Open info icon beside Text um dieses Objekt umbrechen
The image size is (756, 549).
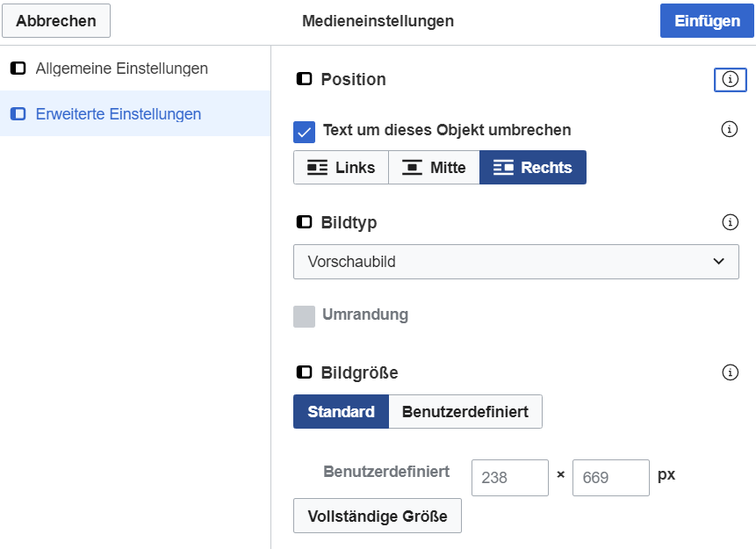coord(729,129)
